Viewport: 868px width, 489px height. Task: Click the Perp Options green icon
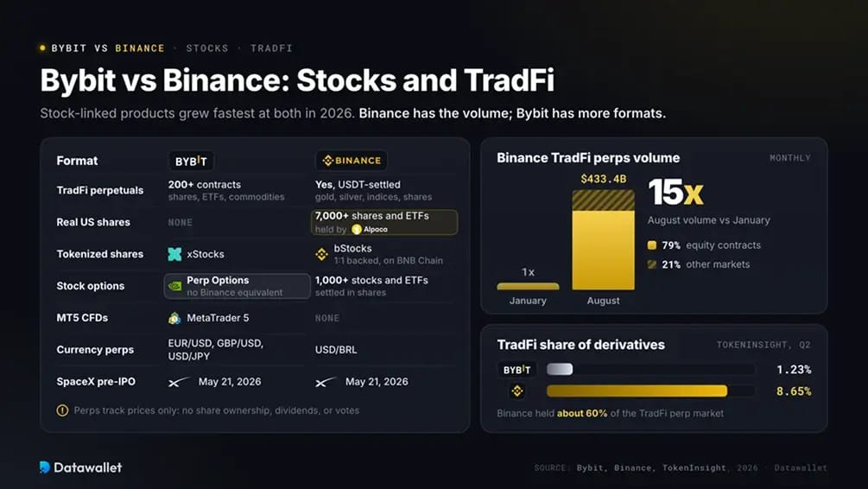[x=175, y=286]
